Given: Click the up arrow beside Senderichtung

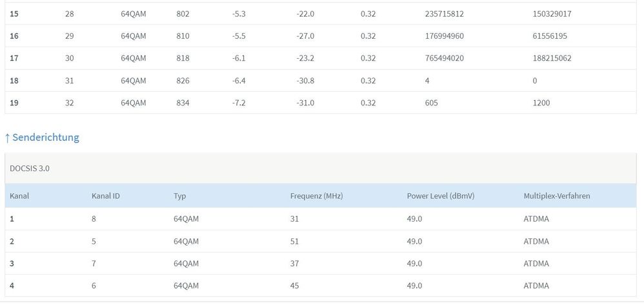Looking at the screenshot, I should pos(7,138).
